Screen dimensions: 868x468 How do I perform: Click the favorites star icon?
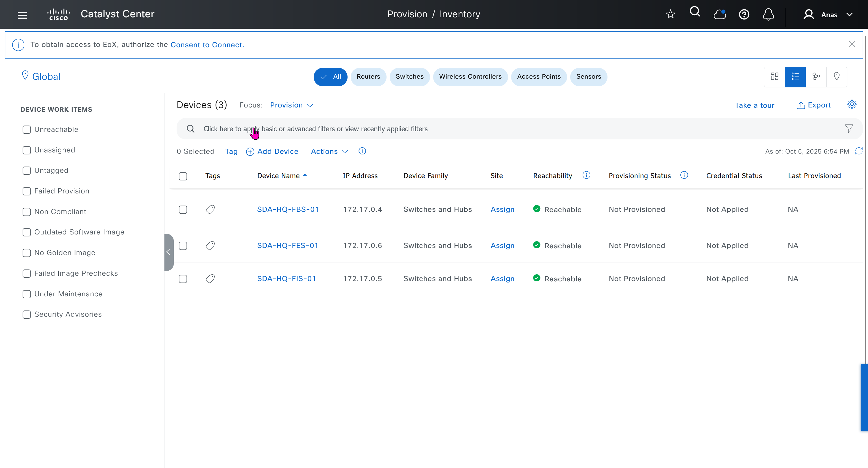click(670, 14)
